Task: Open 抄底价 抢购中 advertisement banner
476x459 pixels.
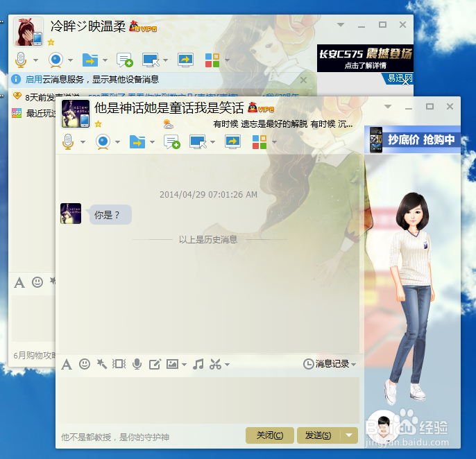Action: (412, 139)
